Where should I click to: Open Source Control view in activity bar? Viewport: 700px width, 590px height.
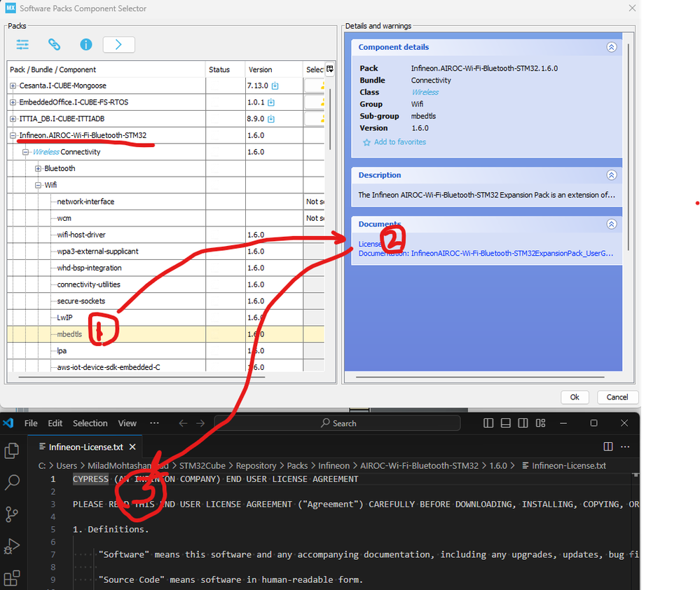pos(12,514)
